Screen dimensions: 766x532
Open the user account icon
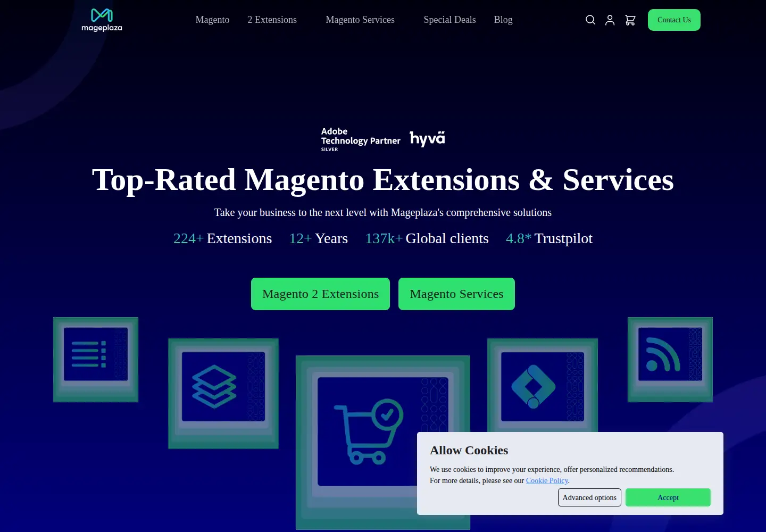[610, 20]
